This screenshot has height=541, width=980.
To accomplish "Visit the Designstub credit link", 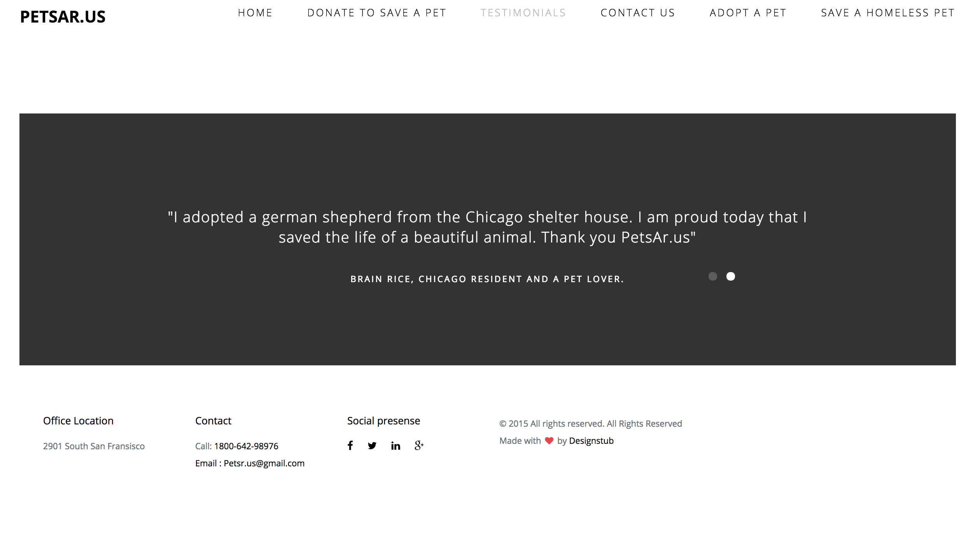I will pos(591,441).
